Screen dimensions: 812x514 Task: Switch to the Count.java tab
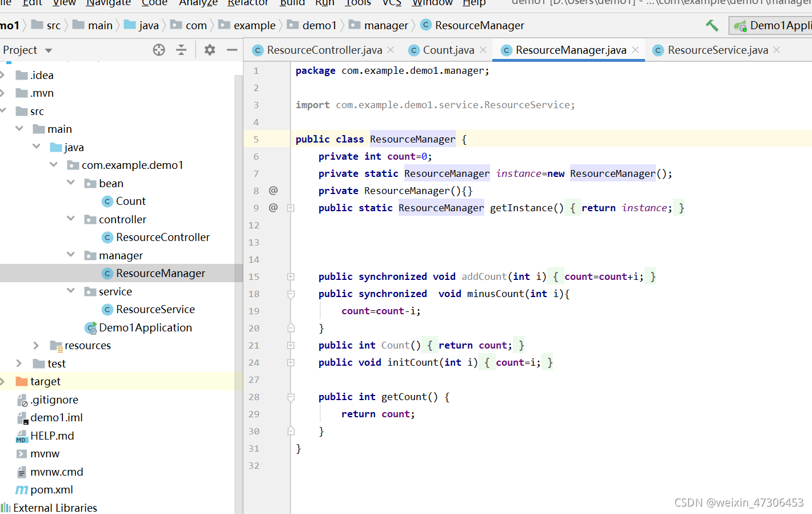point(448,50)
